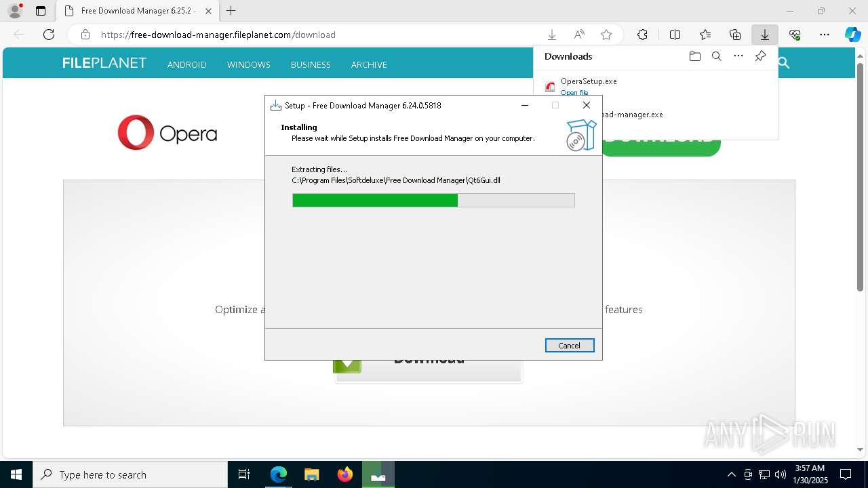
Task: Open the Windows Start menu
Action: click(x=16, y=474)
